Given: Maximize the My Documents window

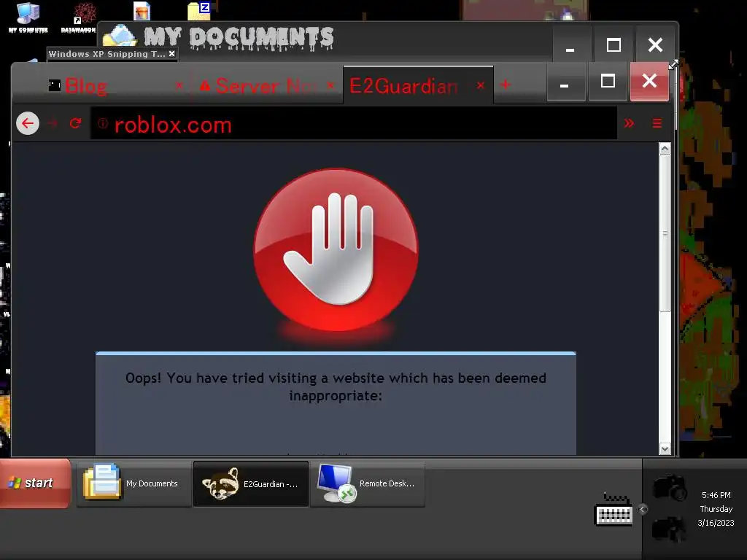Looking at the screenshot, I should (x=613, y=45).
